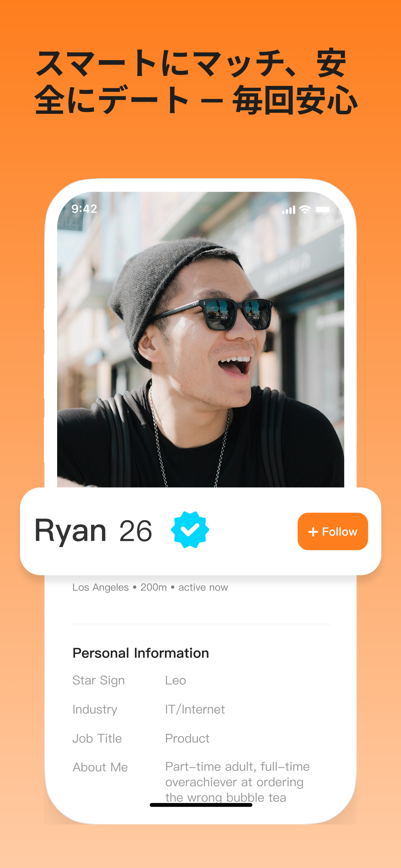Click the Follow button
Viewport: 401px width, 868px height.
333,532
